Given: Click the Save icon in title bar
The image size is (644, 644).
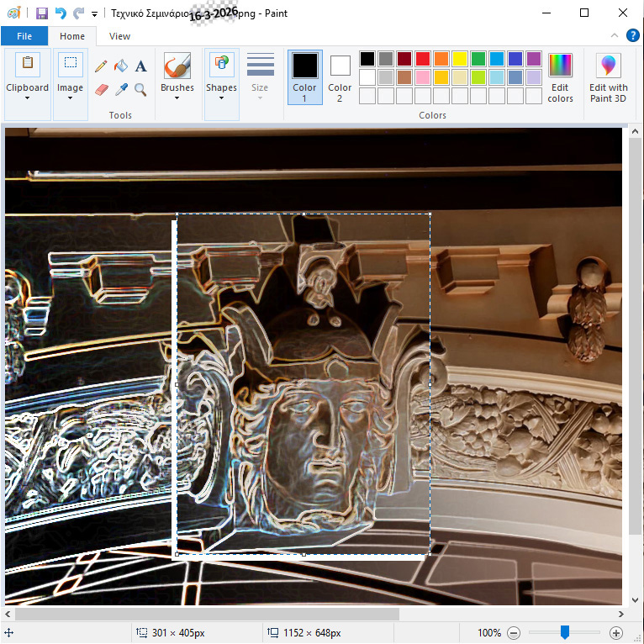Looking at the screenshot, I should (41, 13).
